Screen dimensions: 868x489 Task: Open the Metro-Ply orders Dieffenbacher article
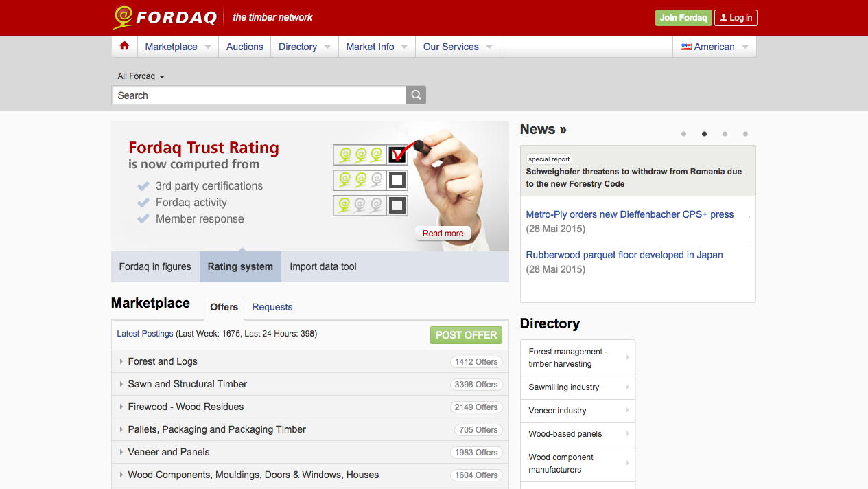(630, 214)
